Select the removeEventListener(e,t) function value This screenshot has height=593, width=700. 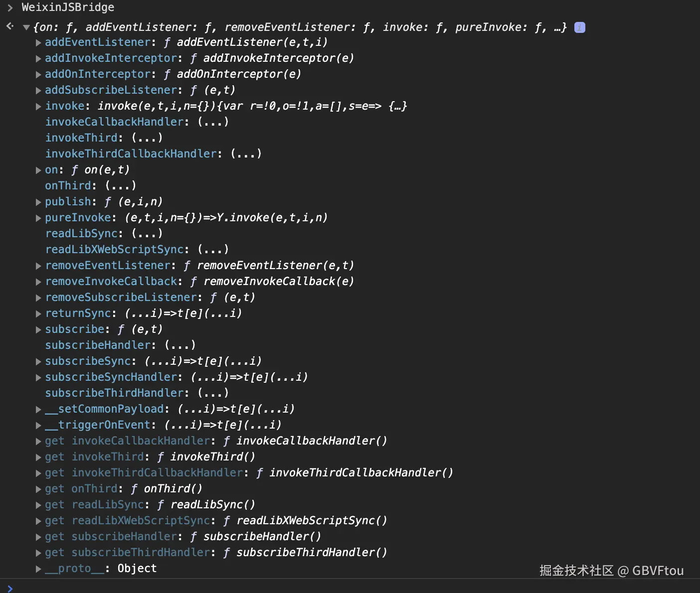click(269, 266)
